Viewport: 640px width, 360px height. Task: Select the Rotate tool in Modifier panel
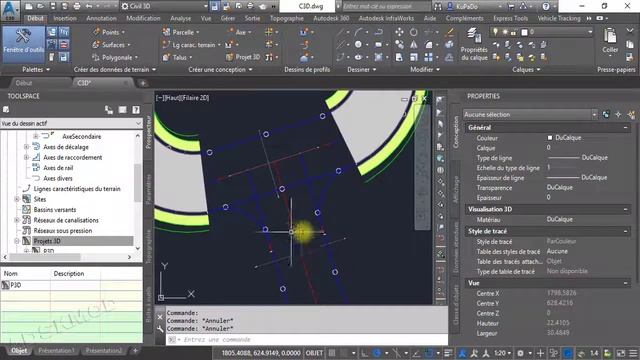[x=414, y=32]
